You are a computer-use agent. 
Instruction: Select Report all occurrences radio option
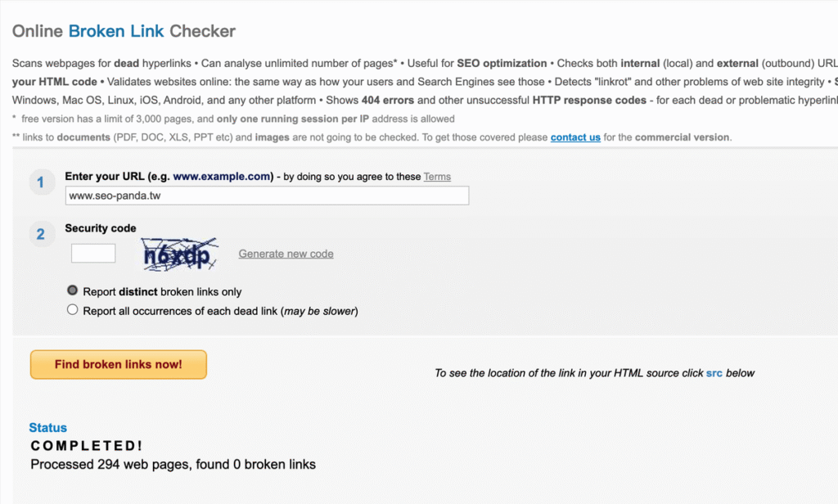click(72, 309)
